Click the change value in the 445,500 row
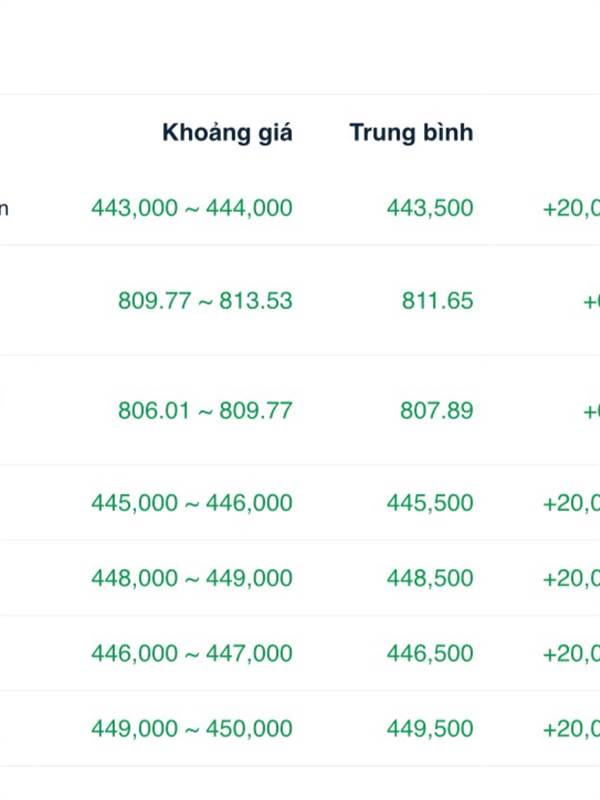 coord(572,503)
